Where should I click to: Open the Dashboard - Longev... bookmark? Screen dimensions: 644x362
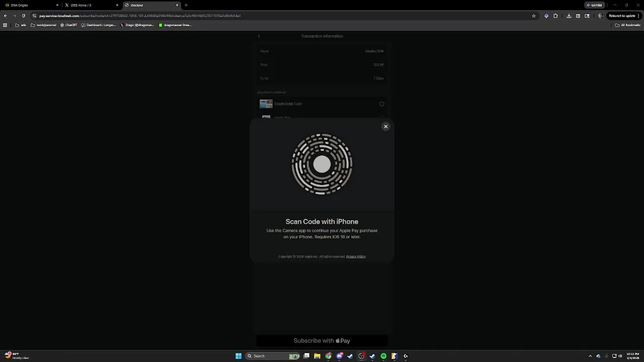(99, 25)
